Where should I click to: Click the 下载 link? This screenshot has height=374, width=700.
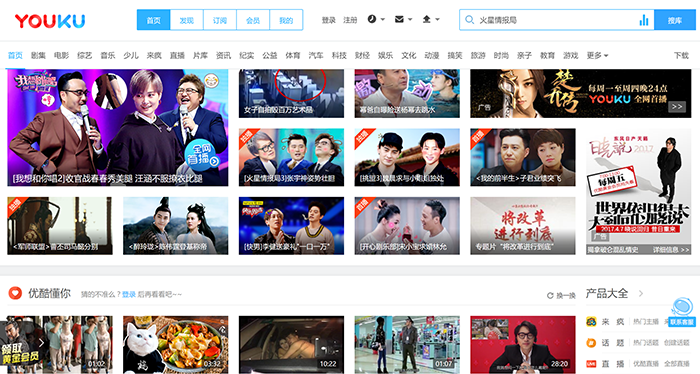pos(681,55)
